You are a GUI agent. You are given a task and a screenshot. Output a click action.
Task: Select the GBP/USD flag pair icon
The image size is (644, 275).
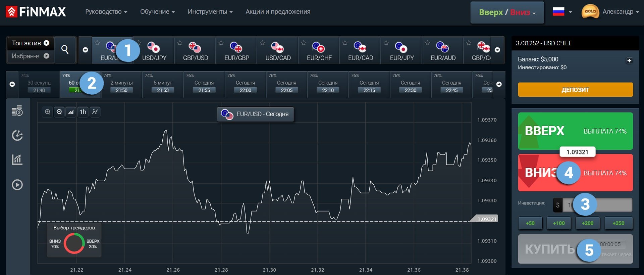pyautogui.click(x=195, y=47)
